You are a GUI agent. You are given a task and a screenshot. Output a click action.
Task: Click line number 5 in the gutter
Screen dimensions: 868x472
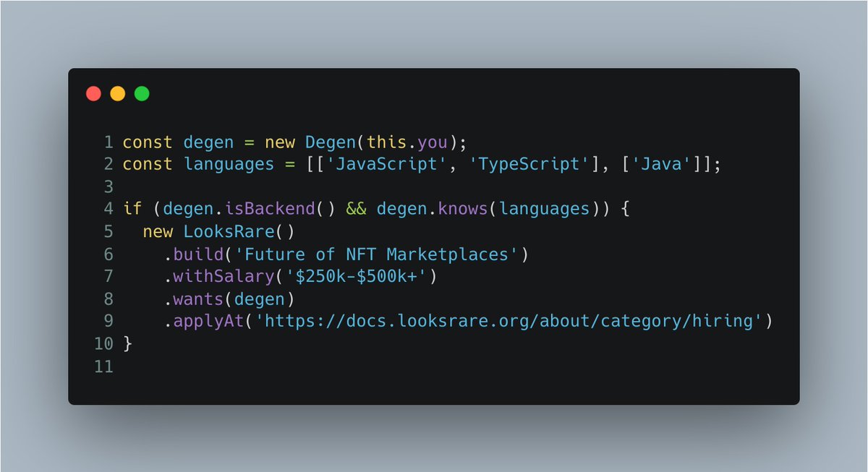tap(109, 231)
